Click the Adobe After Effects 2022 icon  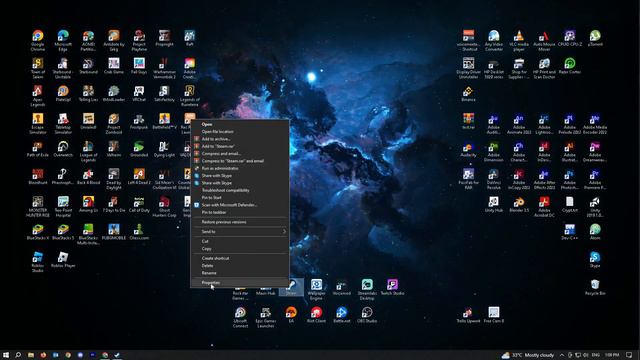(544, 179)
